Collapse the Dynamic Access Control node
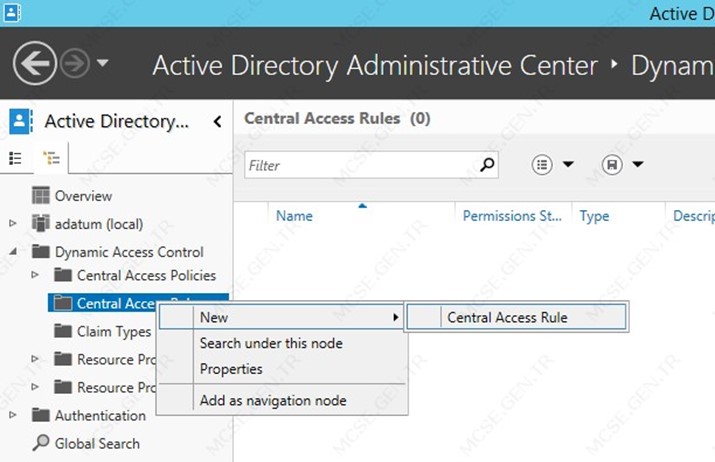 (13, 251)
